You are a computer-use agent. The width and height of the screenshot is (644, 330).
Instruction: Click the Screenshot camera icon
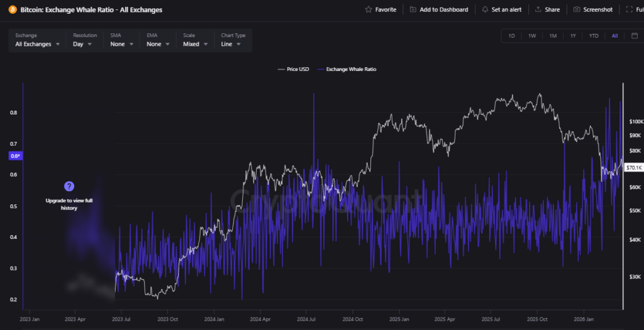pos(576,9)
